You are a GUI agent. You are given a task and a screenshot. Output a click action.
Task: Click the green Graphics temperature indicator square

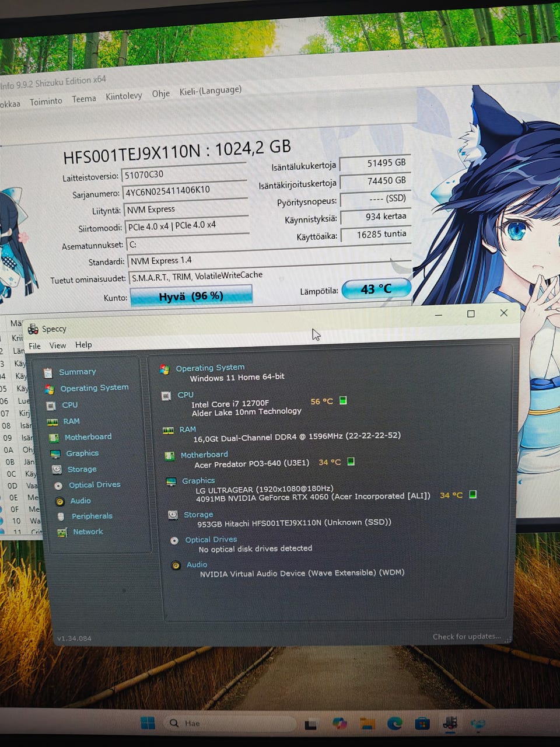pos(473,494)
